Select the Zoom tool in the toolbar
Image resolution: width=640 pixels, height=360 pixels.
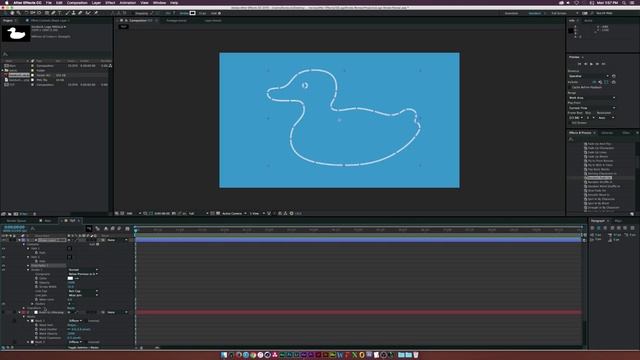tap(18, 13)
